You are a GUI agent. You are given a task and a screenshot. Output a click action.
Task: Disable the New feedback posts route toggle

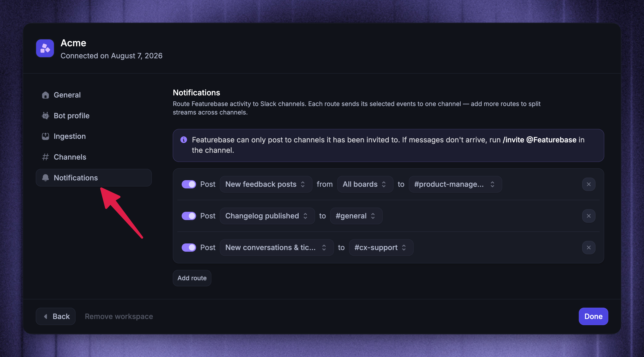pyautogui.click(x=189, y=184)
